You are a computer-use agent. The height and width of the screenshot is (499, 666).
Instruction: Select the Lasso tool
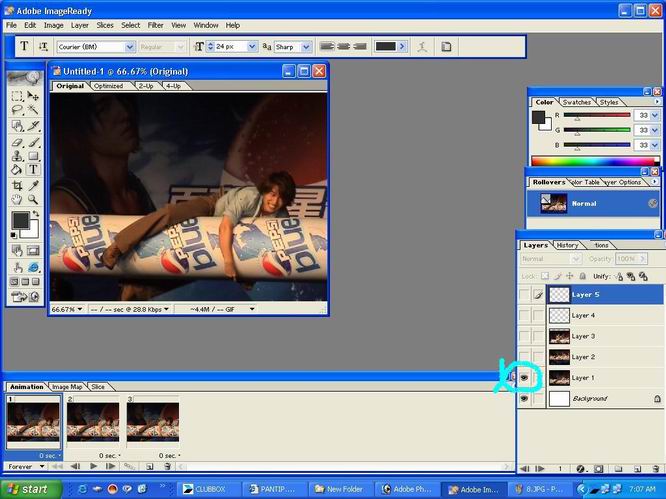(x=17, y=110)
